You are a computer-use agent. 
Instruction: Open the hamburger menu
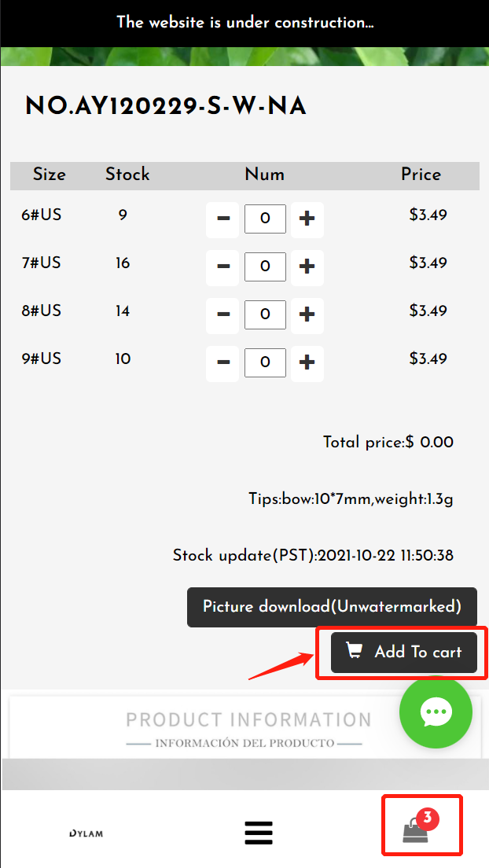click(x=259, y=833)
